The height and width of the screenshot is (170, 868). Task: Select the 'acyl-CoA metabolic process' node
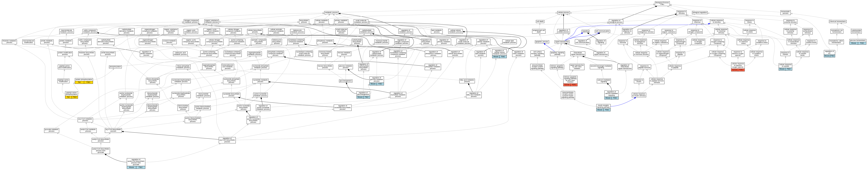(85, 120)
